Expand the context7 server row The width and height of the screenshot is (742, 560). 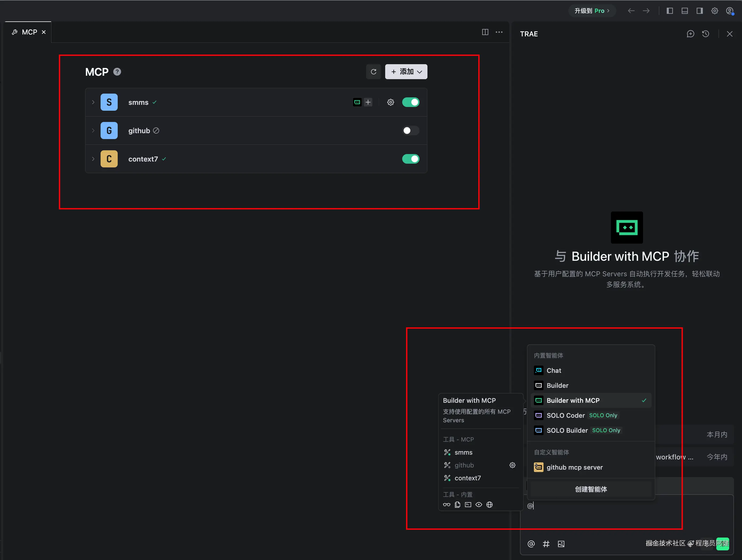pos(93,159)
